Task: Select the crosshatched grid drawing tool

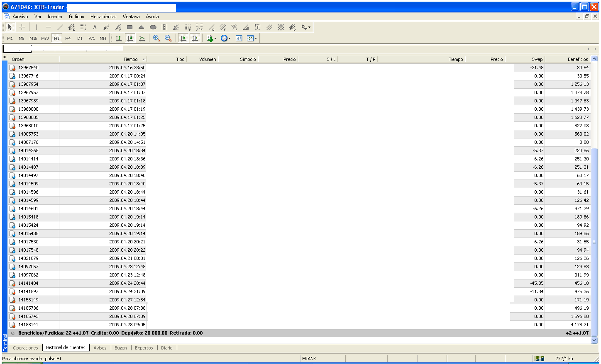Action: (x=281, y=27)
